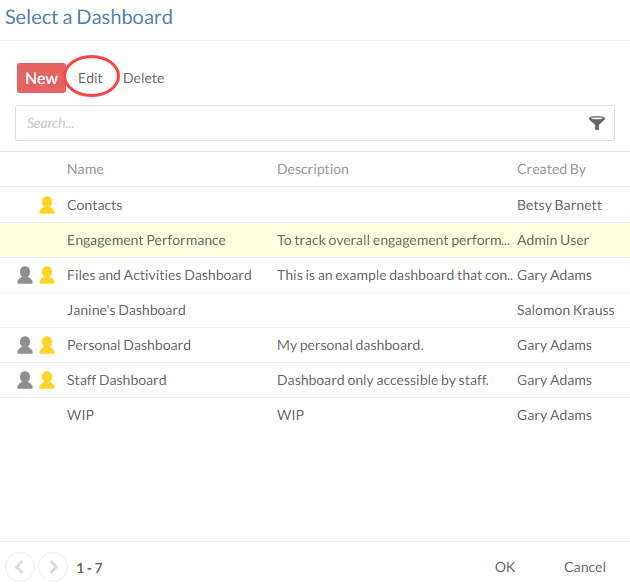630x585 pixels.
Task: Click the Delete button
Action: [144, 78]
